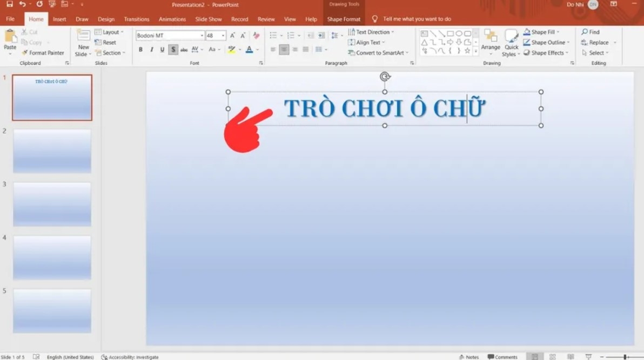The width and height of the screenshot is (644, 360).
Task: Apply strikethrough to the text
Action: tap(184, 50)
